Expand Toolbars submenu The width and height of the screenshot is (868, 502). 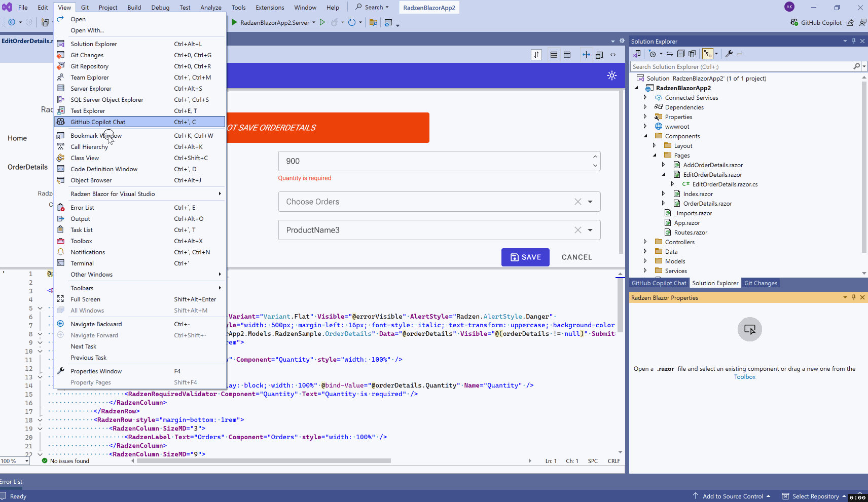139,288
